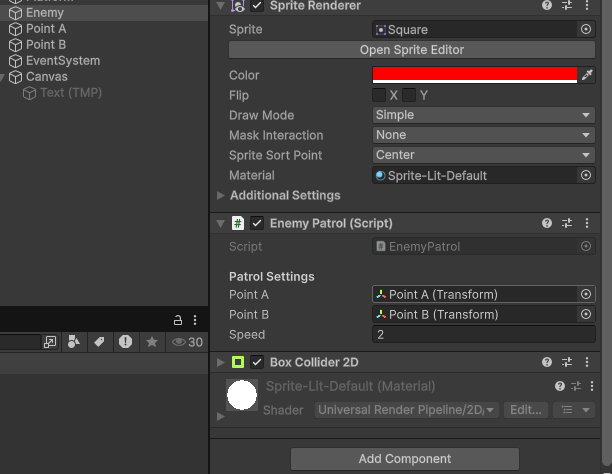This screenshot has height=474, width=612.
Task: Click the Box Collider 2D green icon
Action: coord(238,362)
